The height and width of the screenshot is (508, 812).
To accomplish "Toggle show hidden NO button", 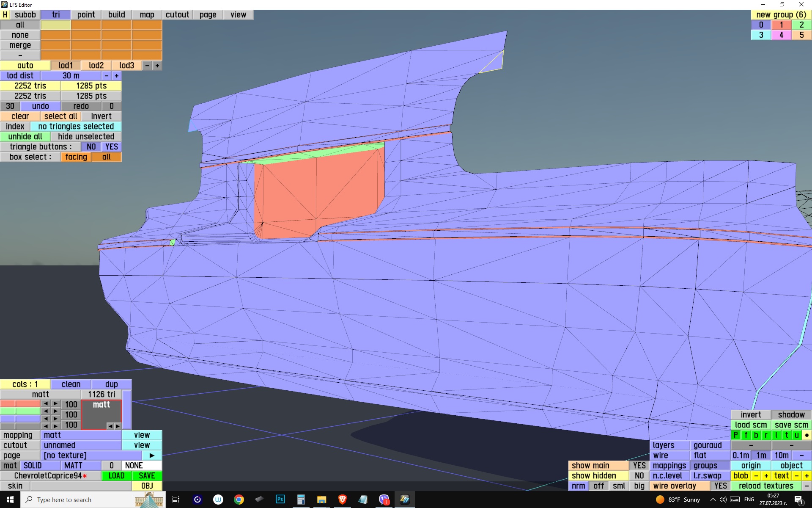I will (x=639, y=476).
